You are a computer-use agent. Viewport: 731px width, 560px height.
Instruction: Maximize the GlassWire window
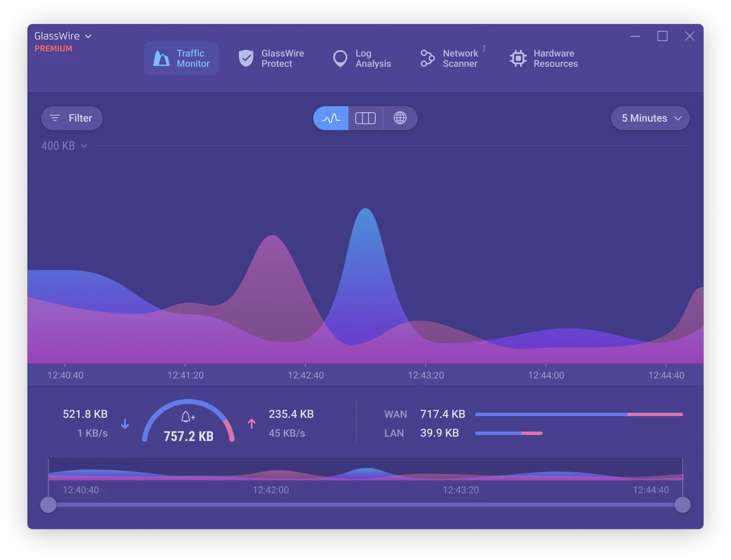663,37
